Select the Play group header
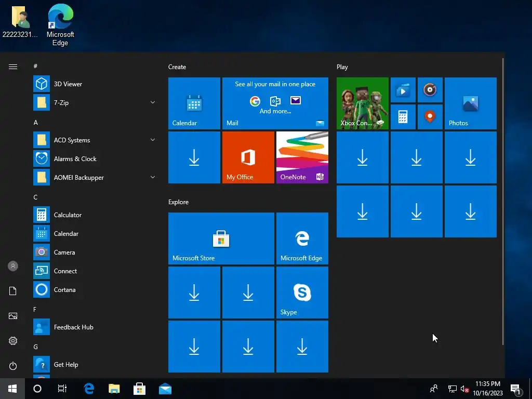 (x=342, y=67)
